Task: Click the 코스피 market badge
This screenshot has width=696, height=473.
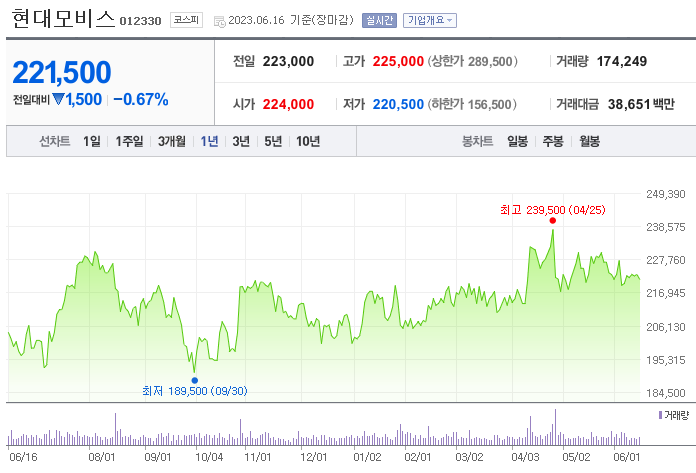Action: click(x=186, y=20)
